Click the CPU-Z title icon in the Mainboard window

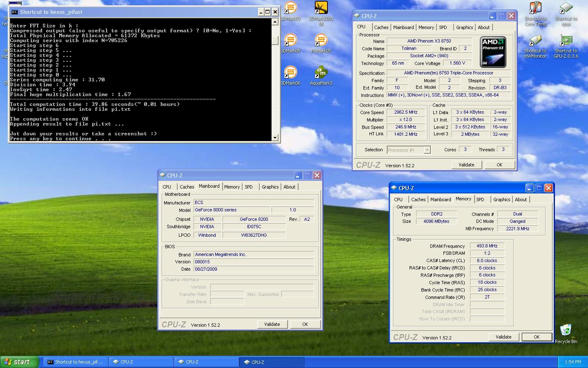pyautogui.click(x=163, y=175)
